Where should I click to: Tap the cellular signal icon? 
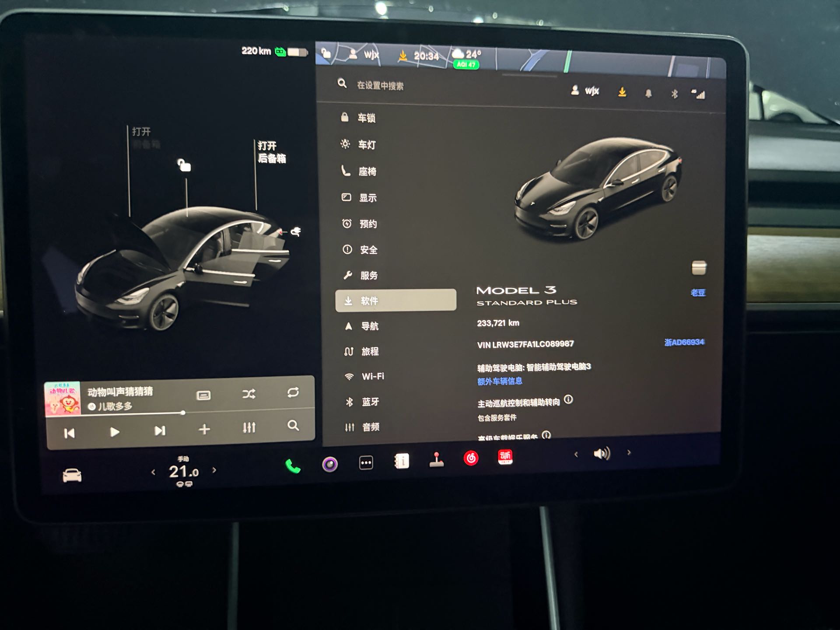pyautogui.click(x=698, y=94)
